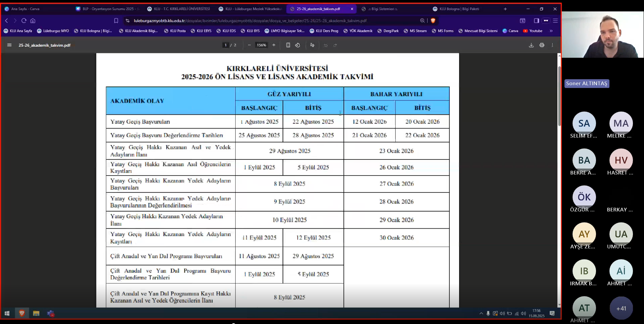The image size is (644, 324).
Task: Click the PDF page number field
Action: (x=226, y=45)
